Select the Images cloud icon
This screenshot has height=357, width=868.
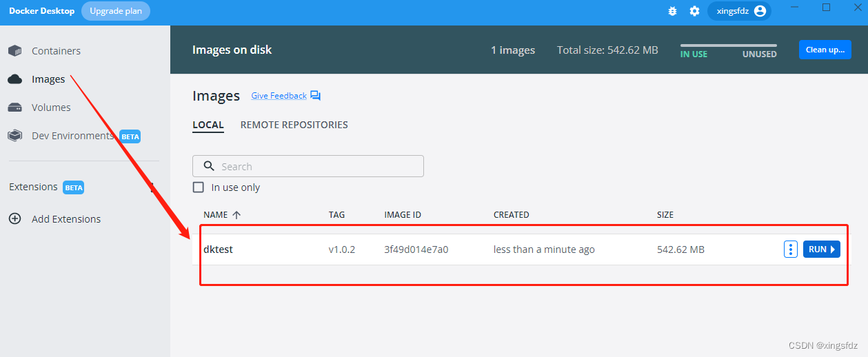coord(14,79)
